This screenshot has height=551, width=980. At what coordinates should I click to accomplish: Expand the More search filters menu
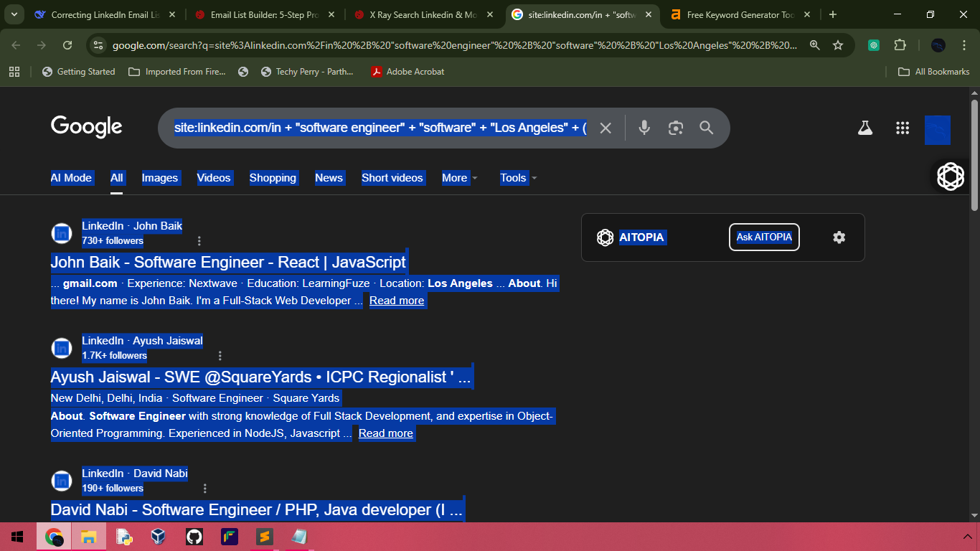click(x=459, y=178)
